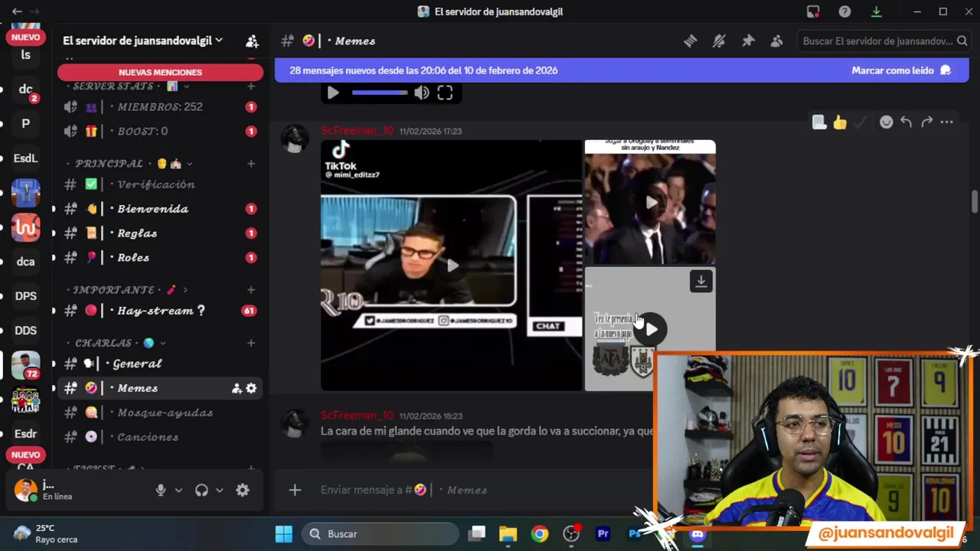
Task: Open the BOOST: 0 voice channel
Action: point(160,131)
